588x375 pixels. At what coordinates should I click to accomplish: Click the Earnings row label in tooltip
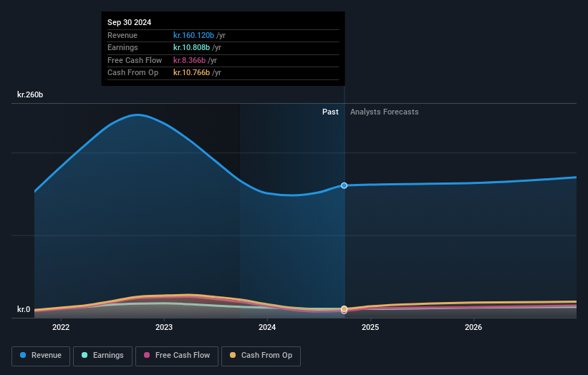[x=122, y=47]
